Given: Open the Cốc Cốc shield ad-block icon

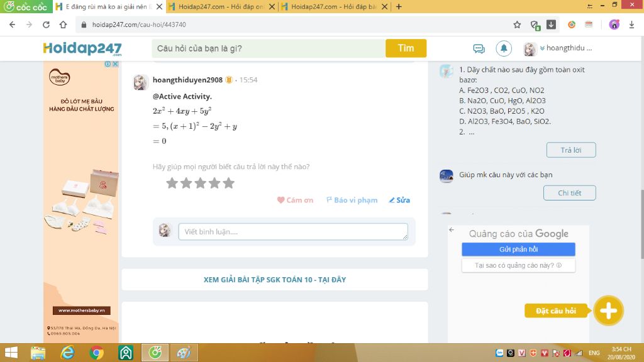Looking at the screenshot, I should [535, 25].
